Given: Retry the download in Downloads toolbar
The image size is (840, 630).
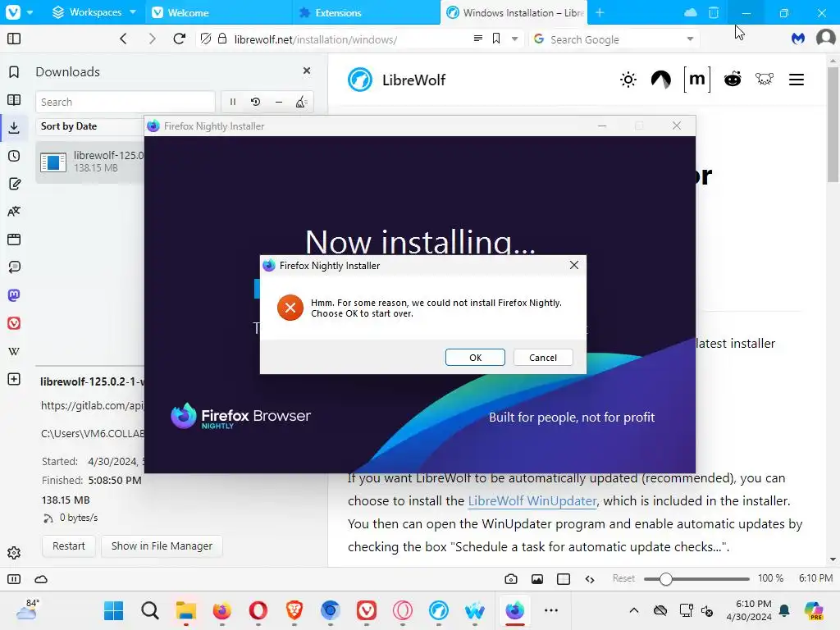Looking at the screenshot, I should point(256,102).
